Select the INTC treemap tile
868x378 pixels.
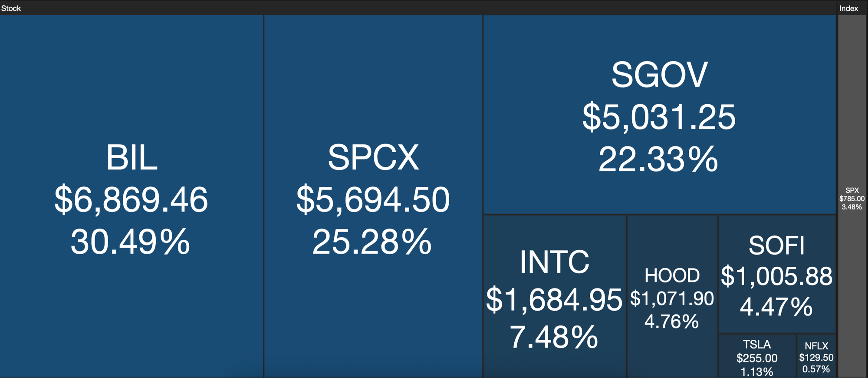coord(555,296)
